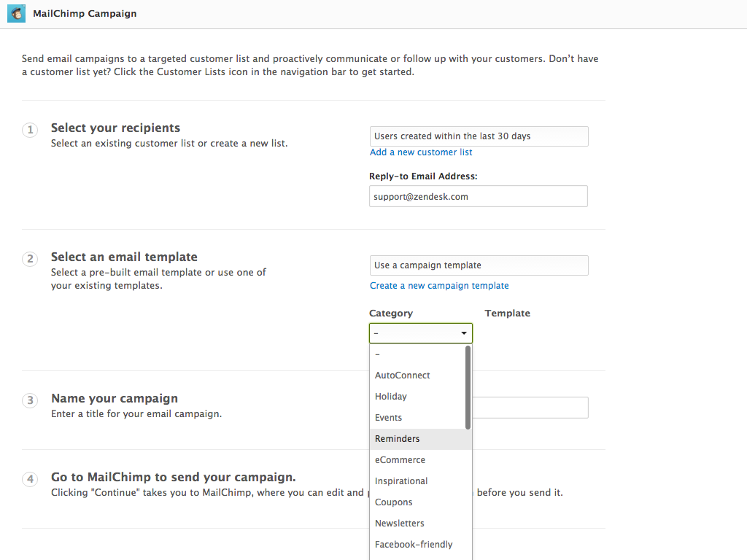Click the Reply-to Email Address field
The image size is (747, 560).
pyautogui.click(x=479, y=196)
